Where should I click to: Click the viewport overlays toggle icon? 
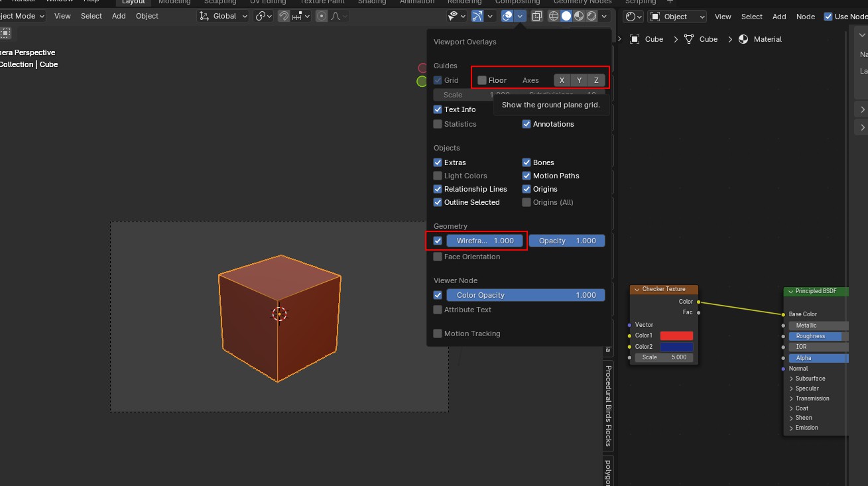[x=507, y=17]
